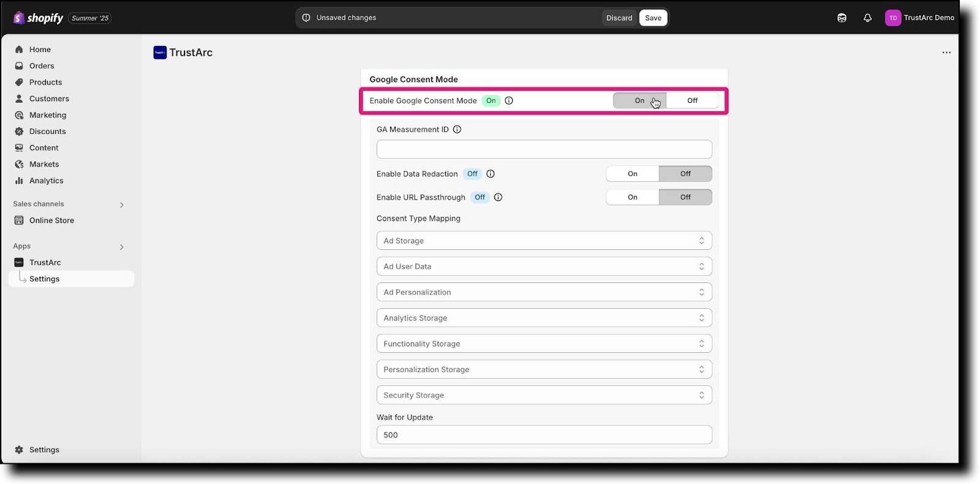Screen dimensions: 980x484
Task: Click the unsaved changes alert icon
Action: coord(306,18)
